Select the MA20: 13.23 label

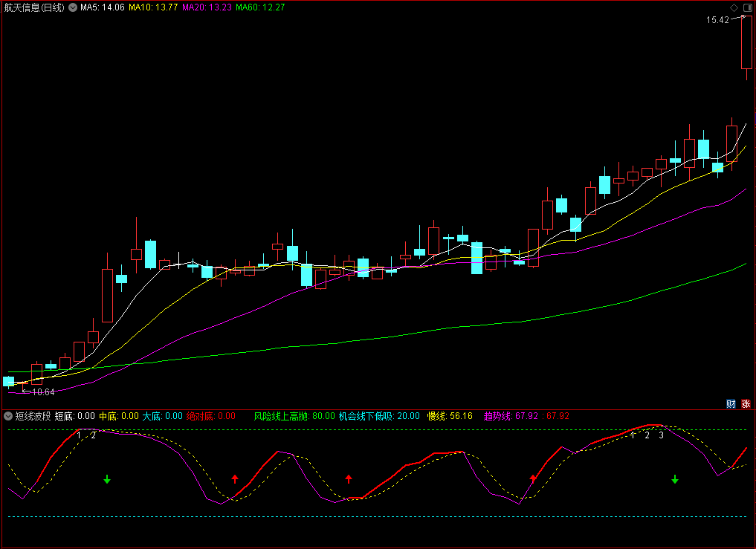207,7
